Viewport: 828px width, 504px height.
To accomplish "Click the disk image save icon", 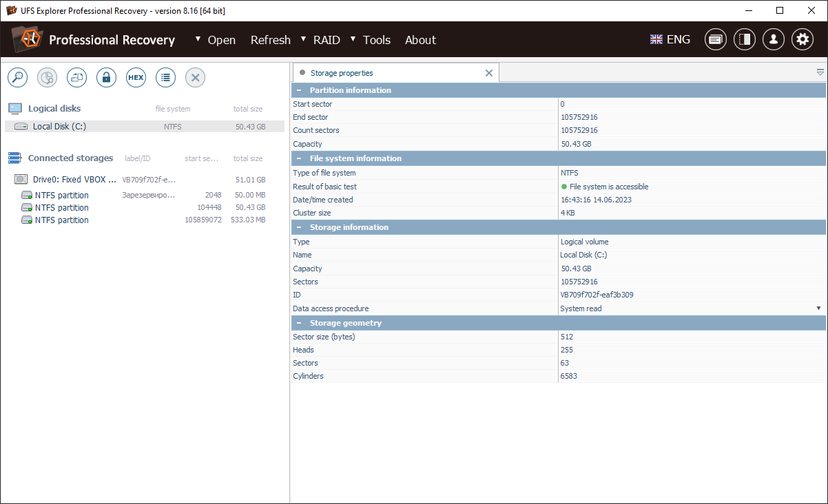I will pos(76,78).
